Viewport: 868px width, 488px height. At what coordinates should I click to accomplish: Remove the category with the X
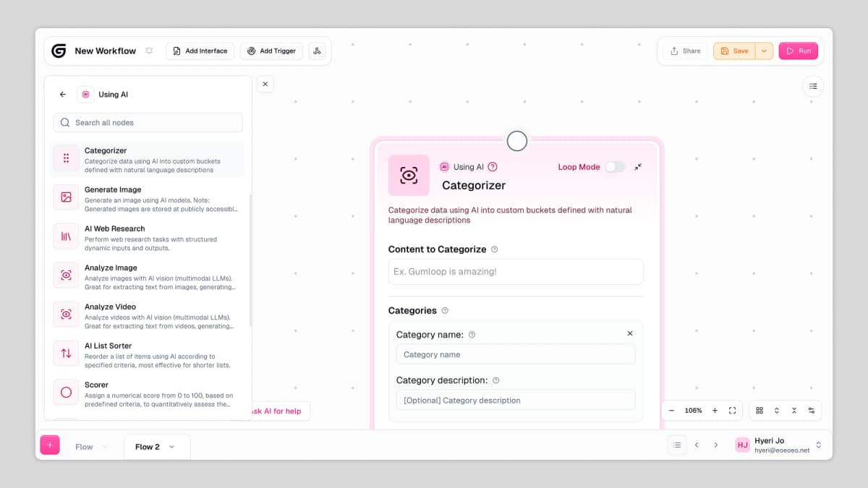(629, 333)
